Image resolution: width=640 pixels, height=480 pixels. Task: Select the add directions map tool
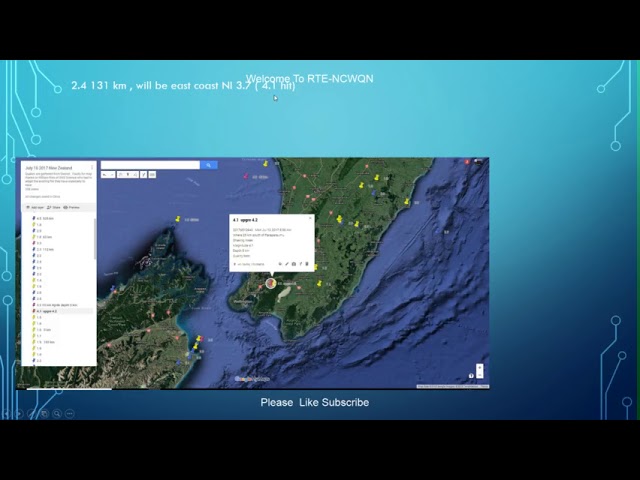(144, 175)
